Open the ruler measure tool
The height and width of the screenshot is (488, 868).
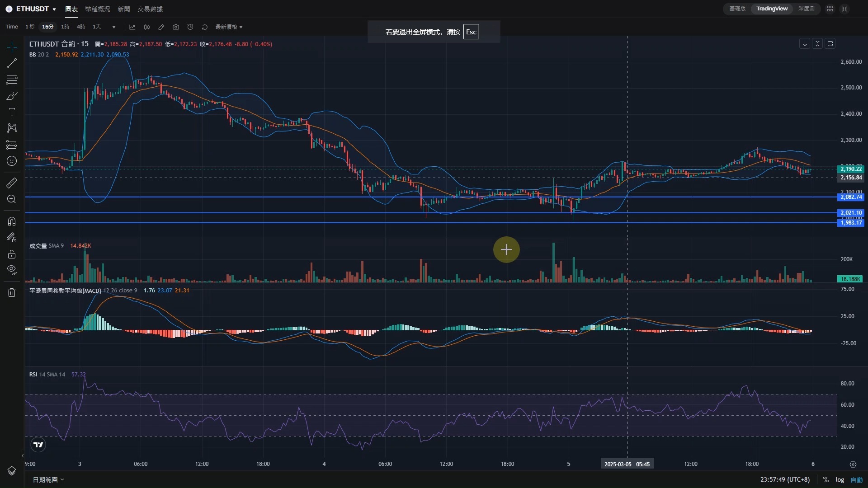pos(12,183)
